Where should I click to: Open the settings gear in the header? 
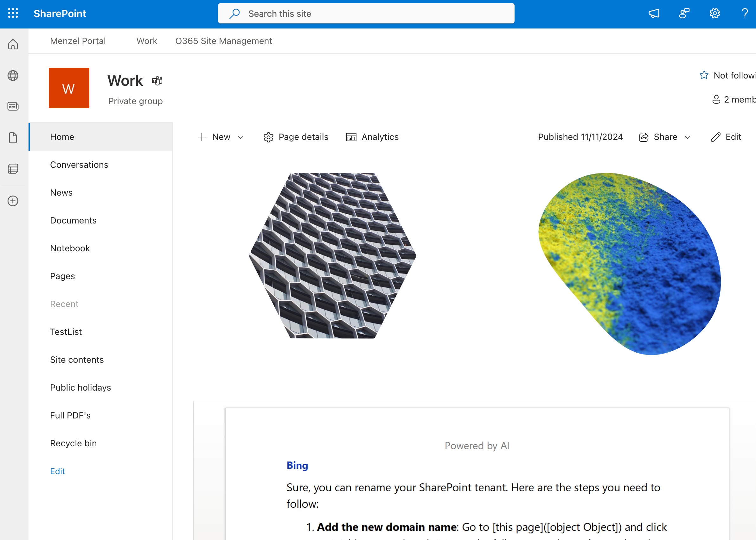(x=714, y=13)
